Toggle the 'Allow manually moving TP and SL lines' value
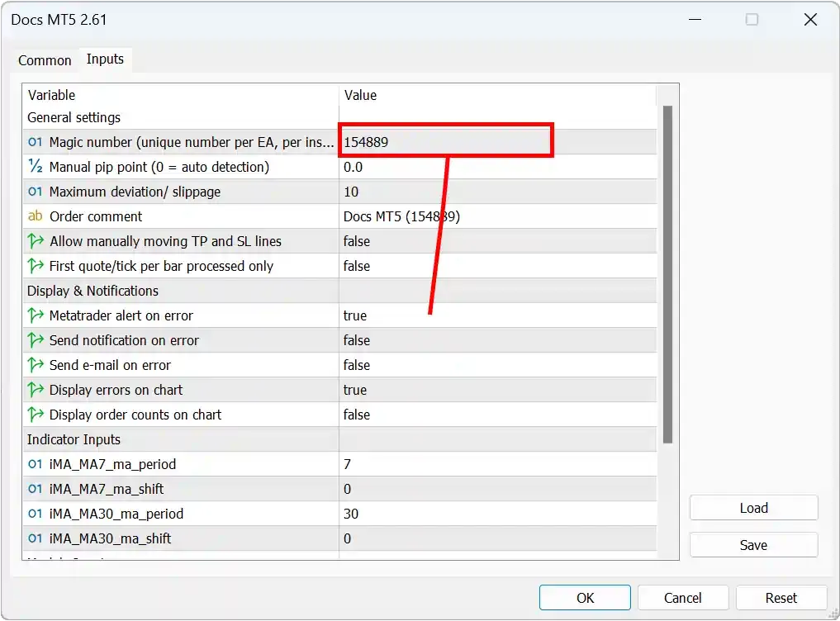Image resolution: width=840 pixels, height=621 pixels. click(x=496, y=241)
